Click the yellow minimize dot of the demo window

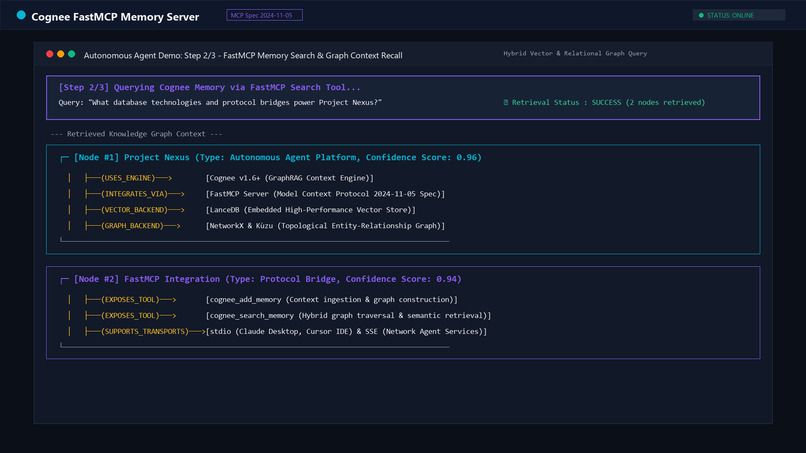[61, 54]
